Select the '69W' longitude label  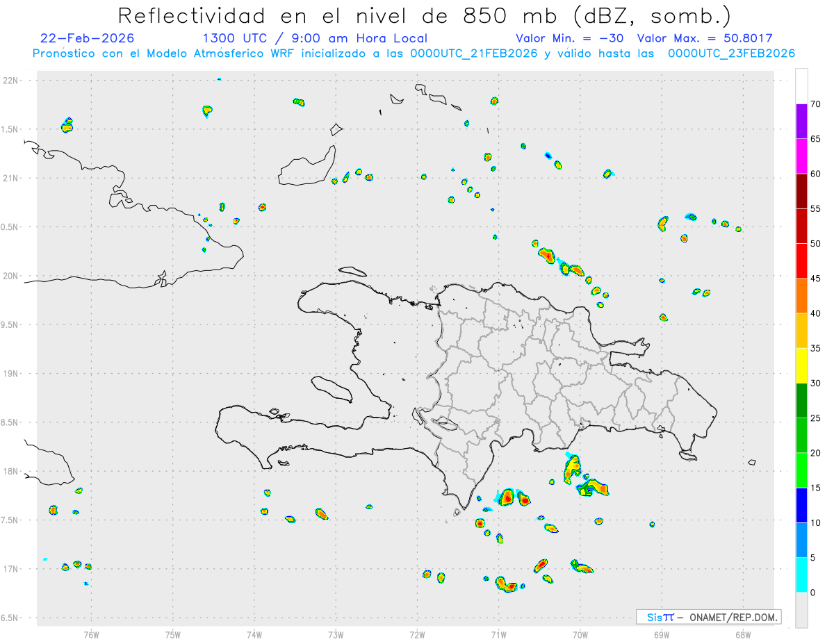point(661,634)
